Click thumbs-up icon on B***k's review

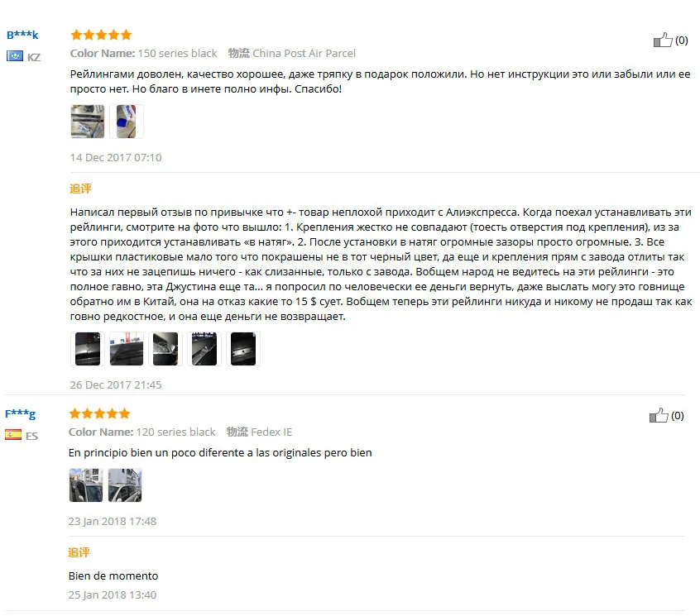[x=663, y=41]
